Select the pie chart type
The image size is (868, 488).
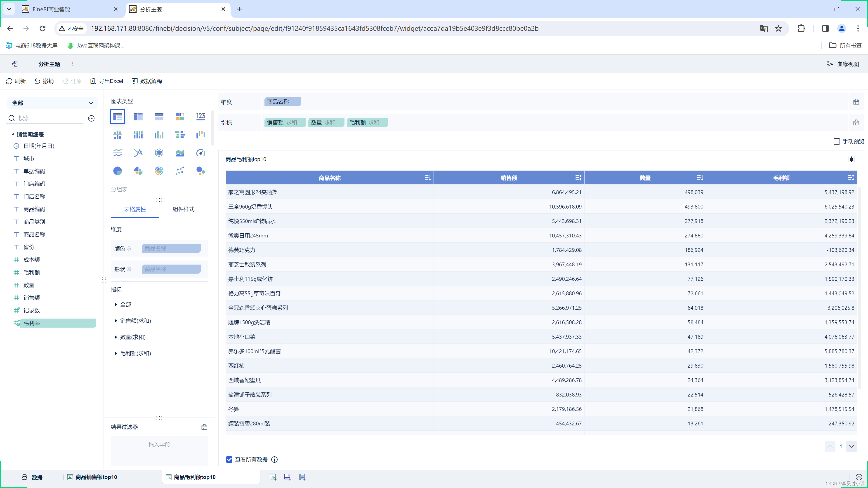tap(117, 171)
